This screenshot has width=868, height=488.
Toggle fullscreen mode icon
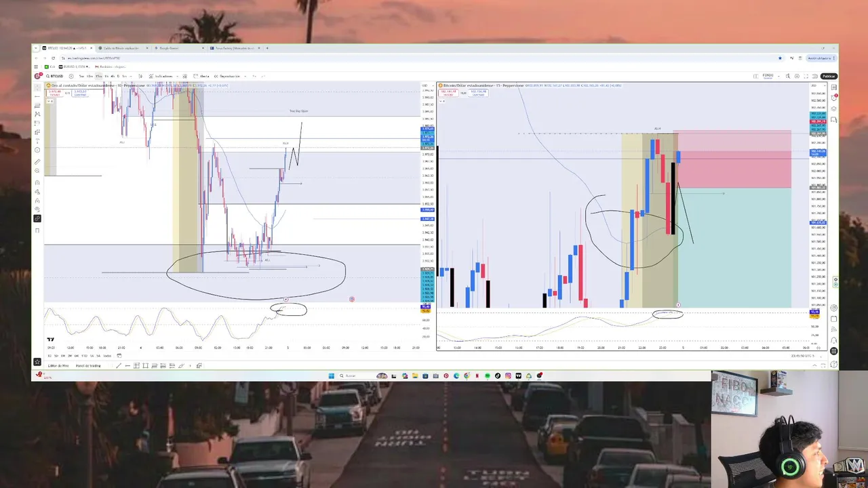pyautogui.click(x=806, y=76)
